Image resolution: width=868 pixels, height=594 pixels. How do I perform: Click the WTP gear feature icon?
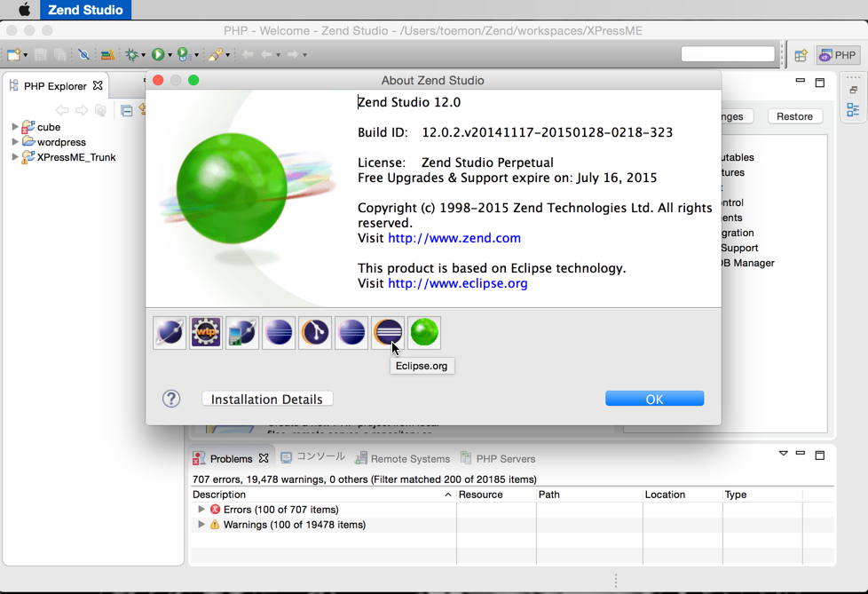tap(206, 333)
